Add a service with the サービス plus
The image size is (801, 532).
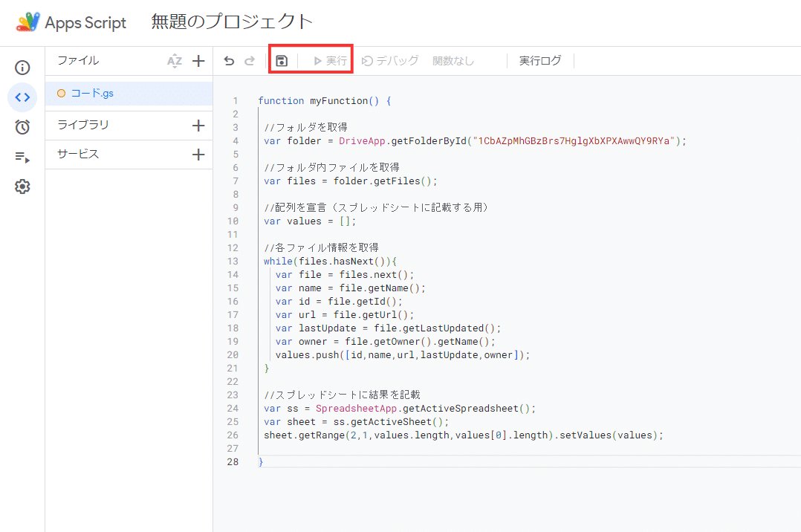[x=198, y=155]
